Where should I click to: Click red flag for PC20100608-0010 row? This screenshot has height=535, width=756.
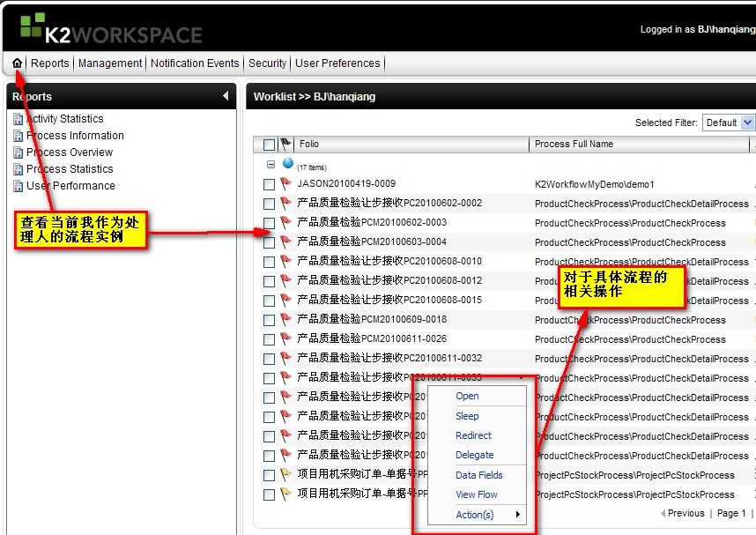pyautogui.click(x=285, y=261)
